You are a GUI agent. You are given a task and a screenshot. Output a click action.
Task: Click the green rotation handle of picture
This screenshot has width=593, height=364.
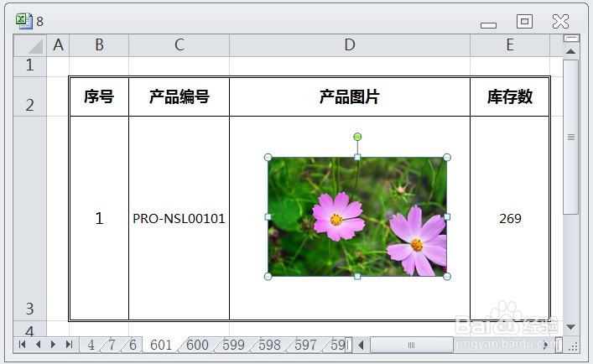pos(357,137)
